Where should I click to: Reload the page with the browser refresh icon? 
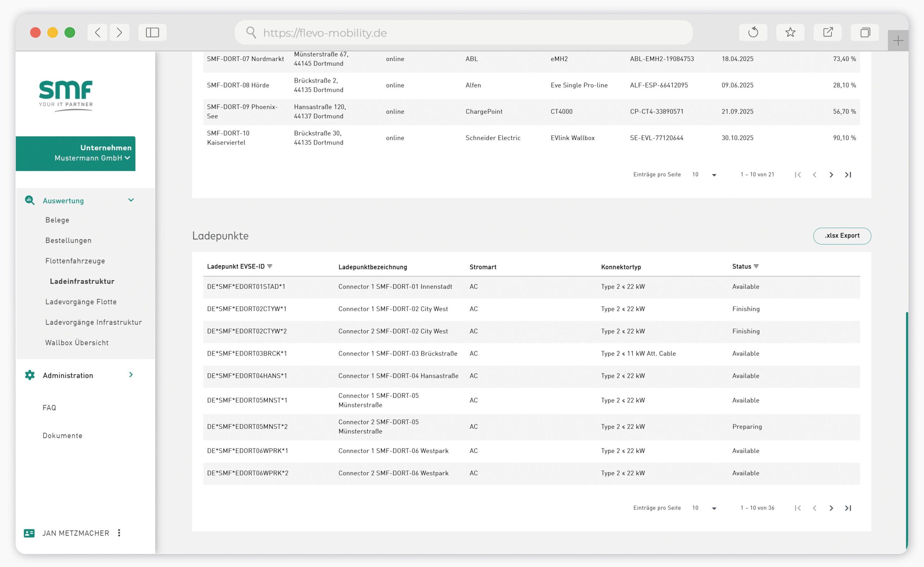click(753, 32)
